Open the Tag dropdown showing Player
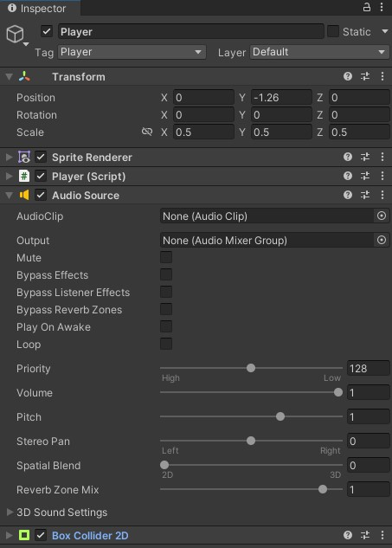This screenshot has width=392, height=548. [x=132, y=52]
